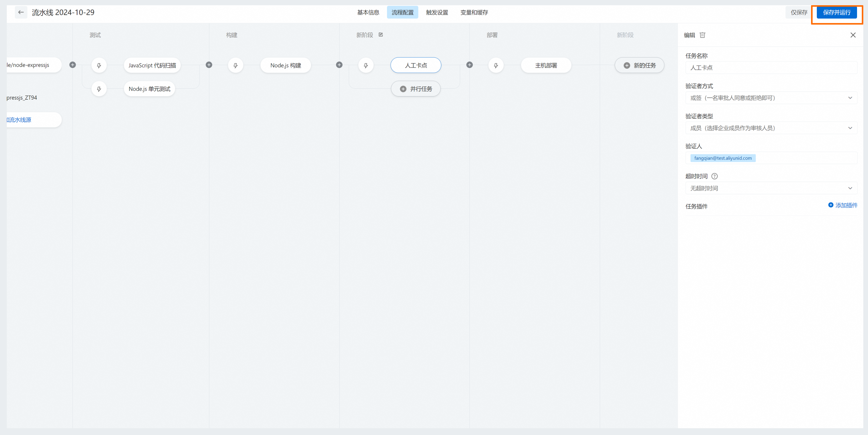Switch to 触发设置 tab
Image resolution: width=868 pixels, height=435 pixels.
tap(437, 13)
